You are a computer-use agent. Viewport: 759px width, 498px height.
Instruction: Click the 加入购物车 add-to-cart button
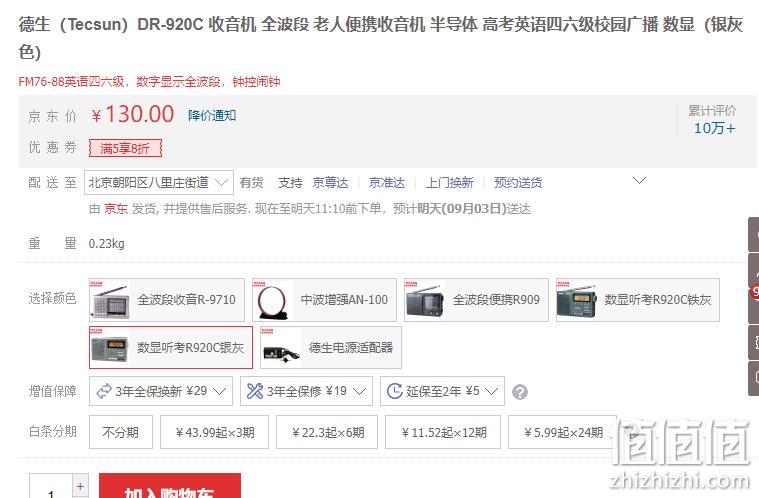coord(170,486)
